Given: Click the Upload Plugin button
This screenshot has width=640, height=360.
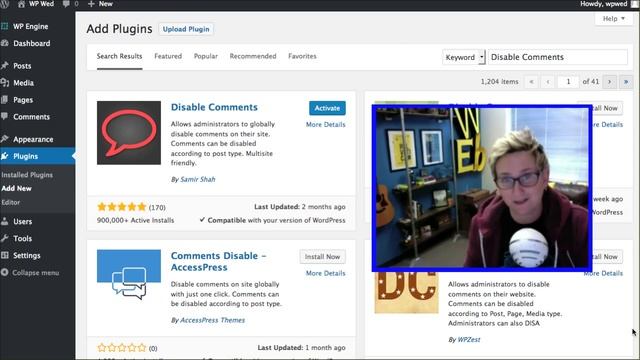Looking at the screenshot, I should 186,29.
